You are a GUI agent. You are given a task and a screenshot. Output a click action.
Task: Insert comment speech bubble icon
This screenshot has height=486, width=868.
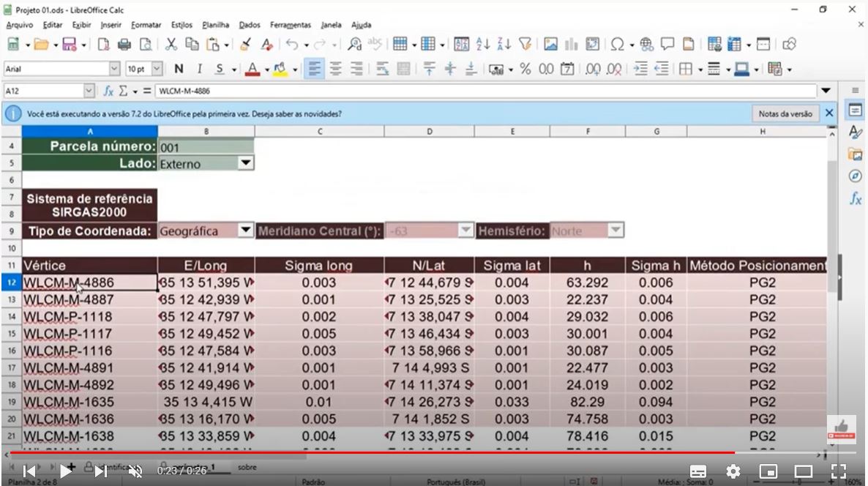point(667,45)
